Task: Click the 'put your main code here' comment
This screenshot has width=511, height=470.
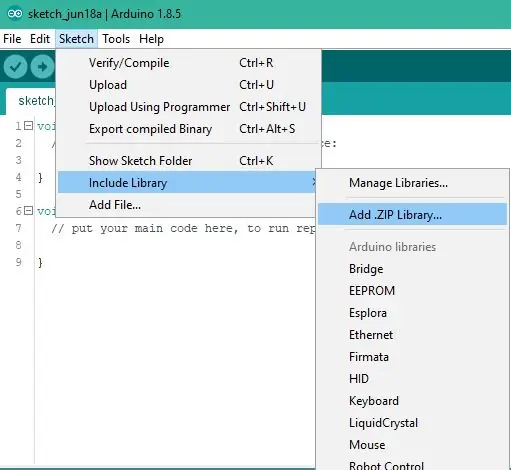Action: coord(183,229)
